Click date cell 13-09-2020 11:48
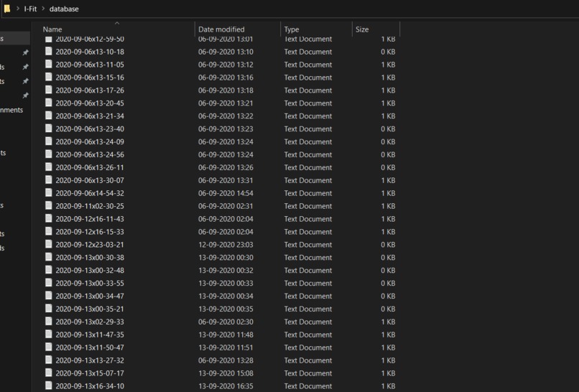The image size is (579, 392). pyautogui.click(x=226, y=335)
